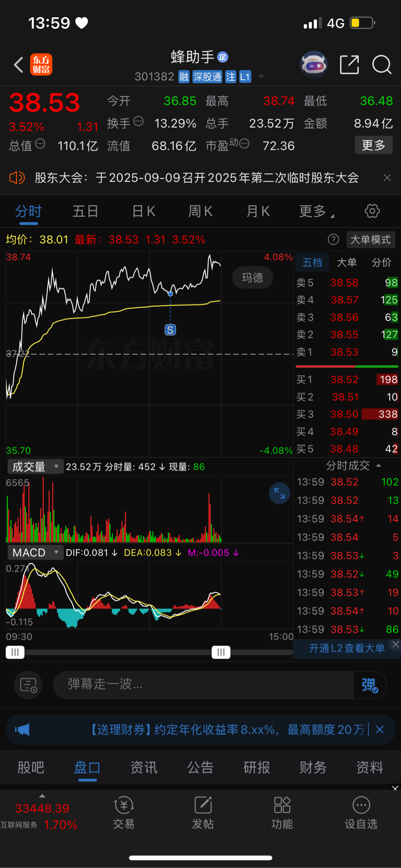Switch to the 周K chart tab
The height and width of the screenshot is (868, 401).
(200, 212)
